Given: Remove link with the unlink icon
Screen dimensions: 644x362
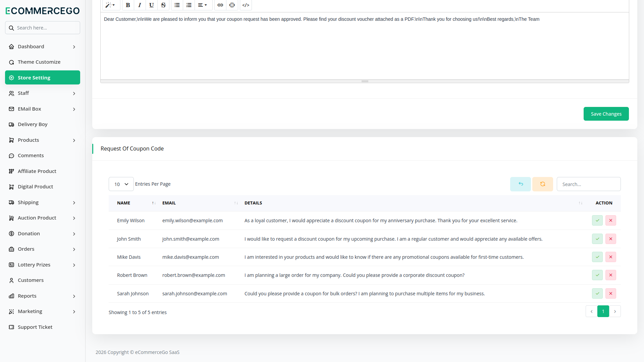Looking at the screenshot, I should (232, 5).
